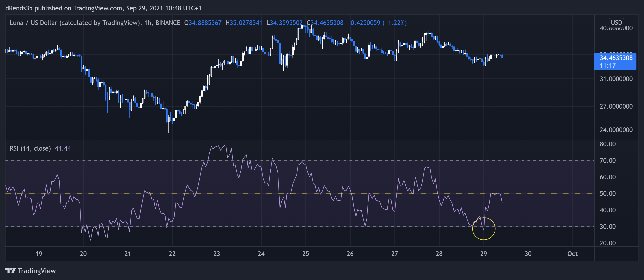Click the published by dRends35 header text
This screenshot has height=280, width=644.
(x=103, y=8)
